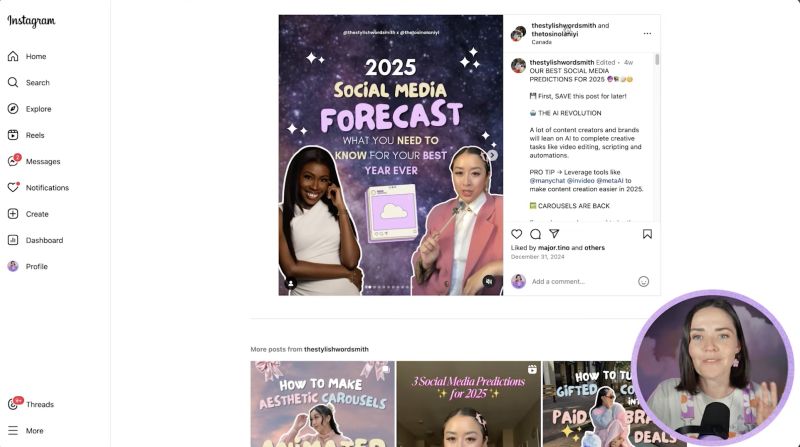Like the post with heart icon
The width and height of the screenshot is (800, 447).
[516, 234]
